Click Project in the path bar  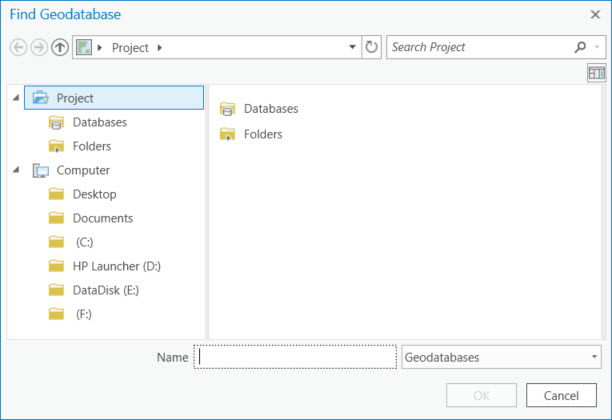coord(130,48)
